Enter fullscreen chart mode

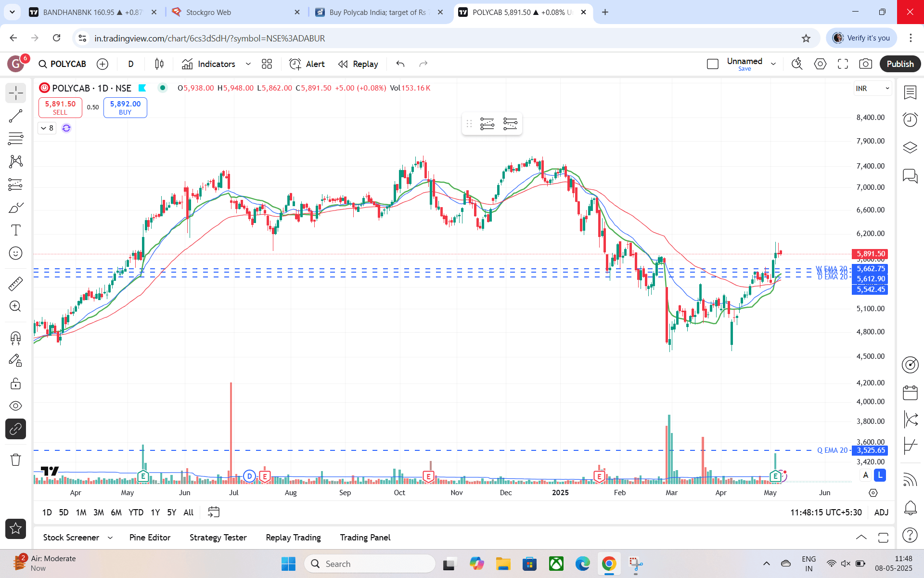[843, 64]
